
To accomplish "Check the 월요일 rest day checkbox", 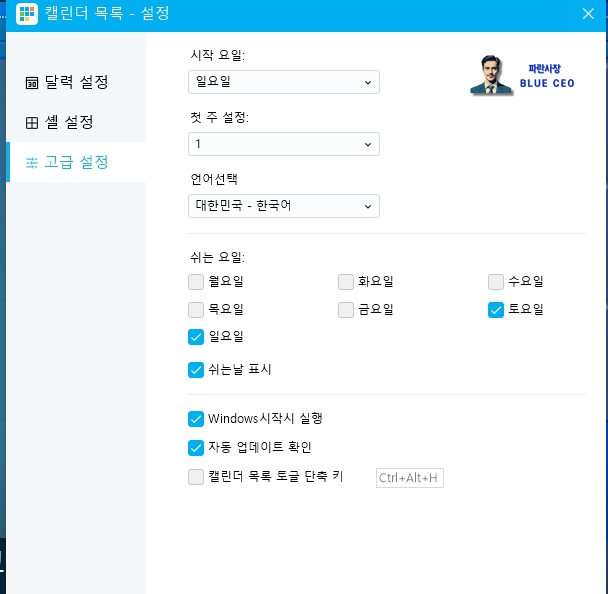I will point(196,282).
